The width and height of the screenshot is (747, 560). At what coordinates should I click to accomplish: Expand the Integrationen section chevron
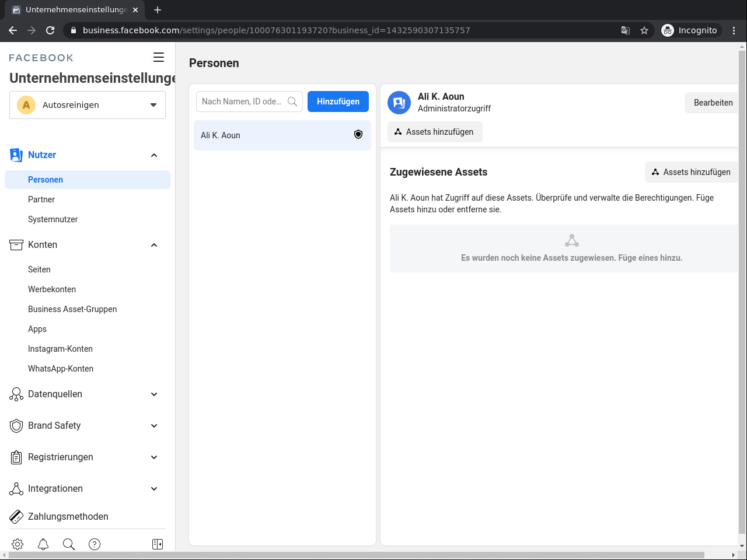(x=154, y=489)
